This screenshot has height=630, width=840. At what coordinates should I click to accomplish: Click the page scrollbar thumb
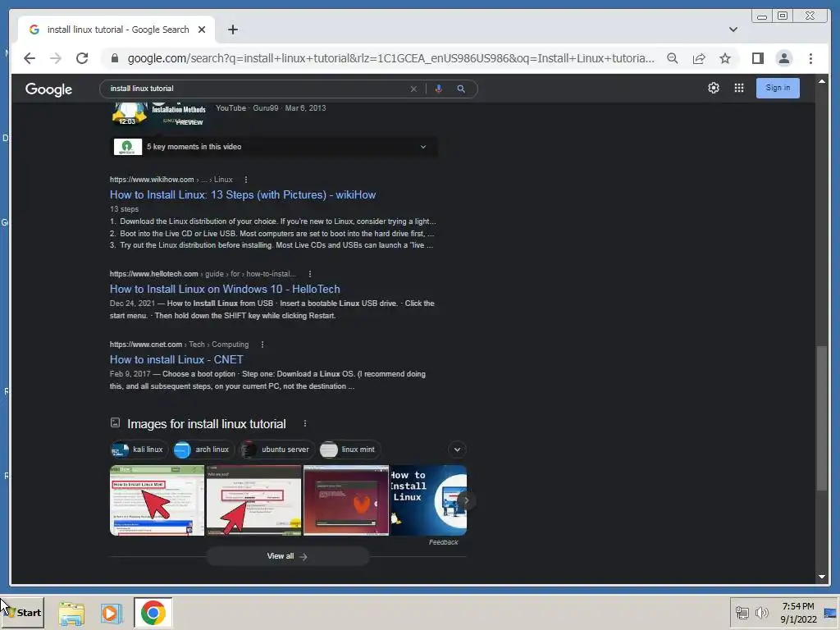coord(821,418)
